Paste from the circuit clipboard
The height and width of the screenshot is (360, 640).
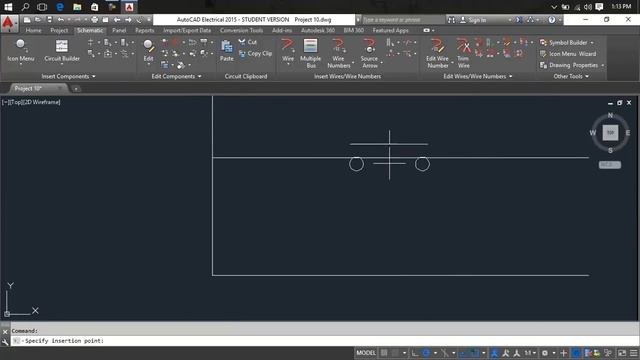[227, 51]
